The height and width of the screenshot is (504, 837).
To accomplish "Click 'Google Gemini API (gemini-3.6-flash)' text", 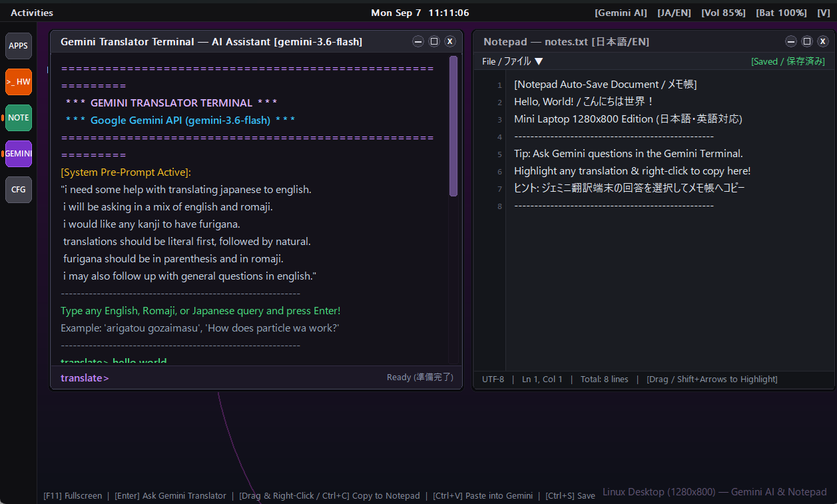I will pos(180,121).
